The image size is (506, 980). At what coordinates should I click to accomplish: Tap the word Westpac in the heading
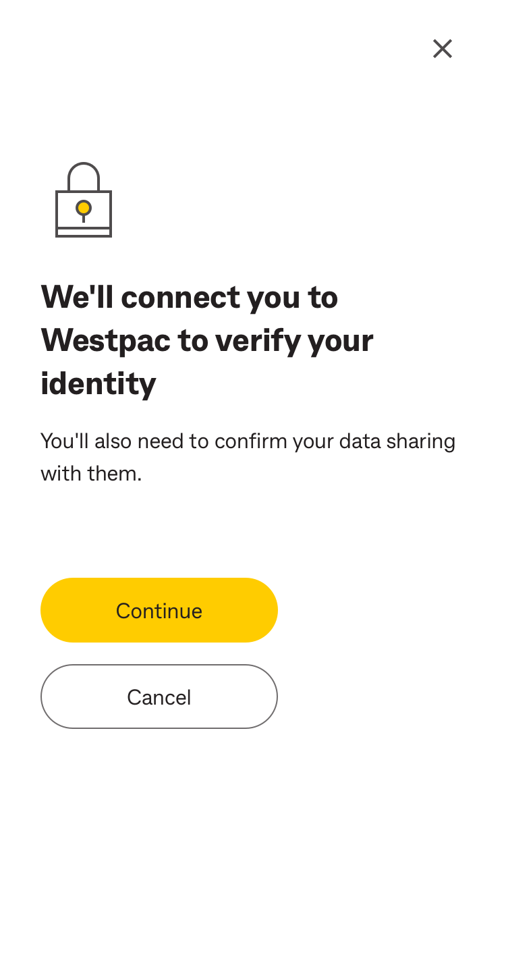[x=106, y=340]
